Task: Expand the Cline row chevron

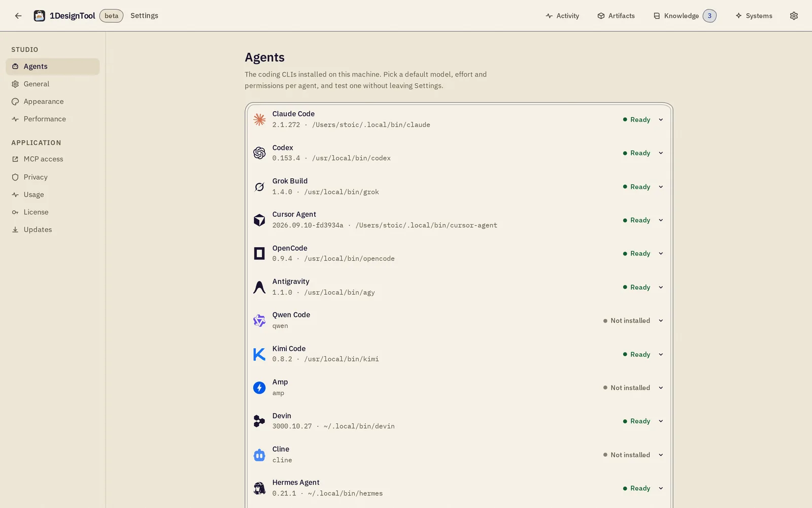Action: pos(661,455)
